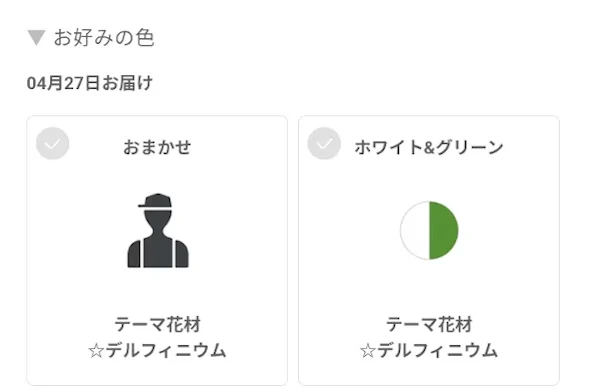Click the florist icon's cap
The width and height of the screenshot is (600, 391).
[x=156, y=201]
